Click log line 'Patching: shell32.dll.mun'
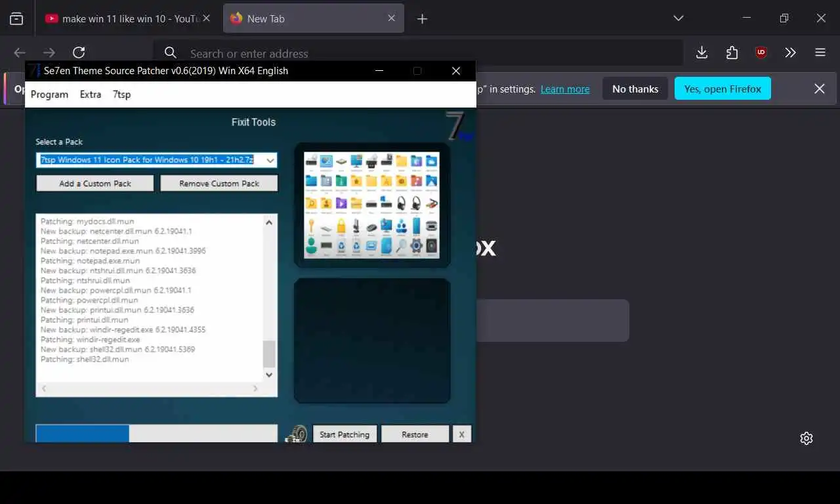 click(x=85, y=359)
